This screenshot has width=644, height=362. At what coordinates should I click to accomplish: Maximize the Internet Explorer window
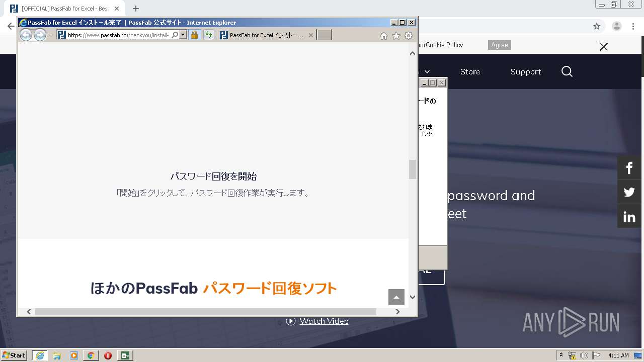coord(402,23)
